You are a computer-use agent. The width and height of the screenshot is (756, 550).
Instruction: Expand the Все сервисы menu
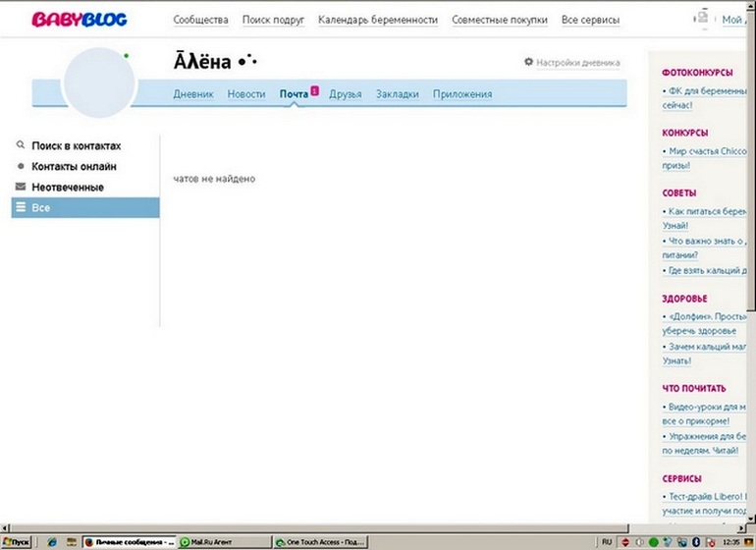pyautogui.click(x=590, y=20)
